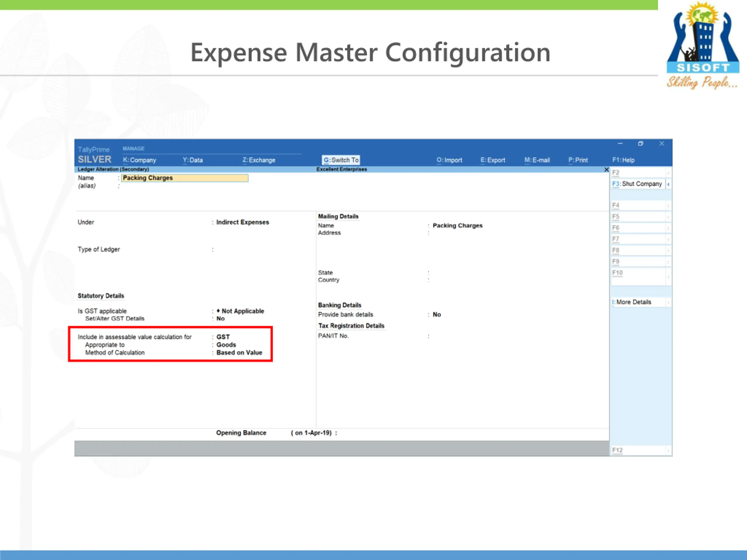Close the Ledger Alteration screen with X
Viewport: 747px width, 560px height.
tap(606, 169)
